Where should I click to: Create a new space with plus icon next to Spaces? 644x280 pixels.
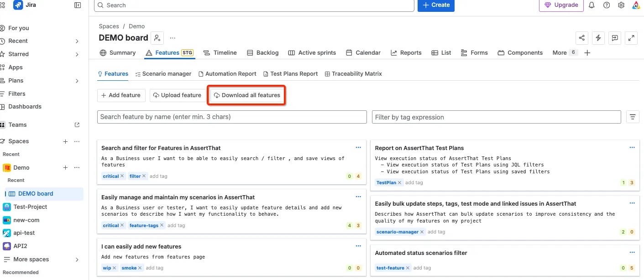[x=65, y=141]
